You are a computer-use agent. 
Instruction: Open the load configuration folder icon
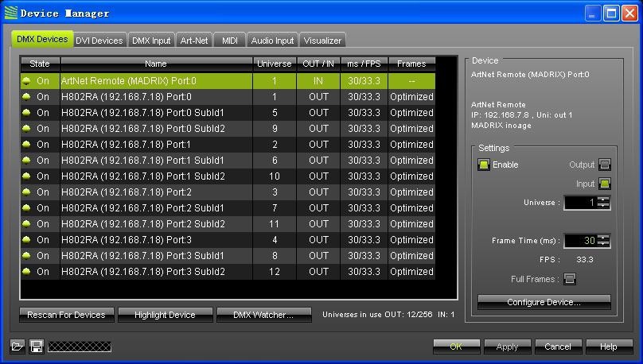click(18, 347)
